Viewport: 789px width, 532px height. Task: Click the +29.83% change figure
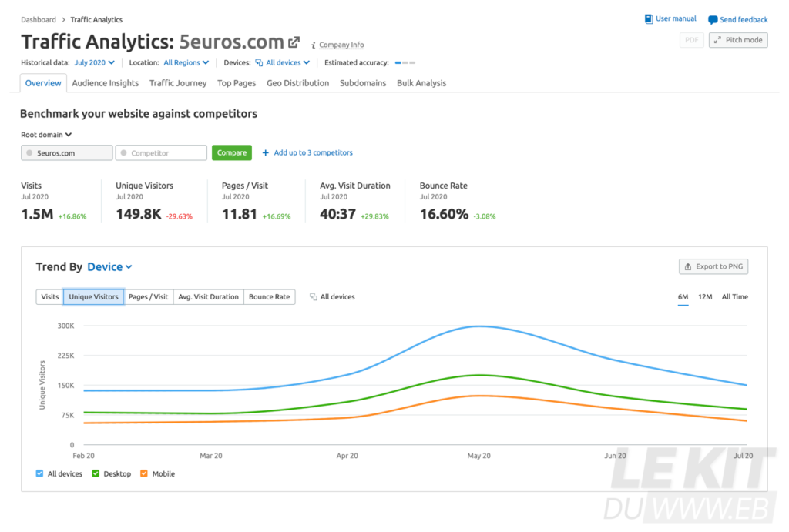[x=375, y=216]
